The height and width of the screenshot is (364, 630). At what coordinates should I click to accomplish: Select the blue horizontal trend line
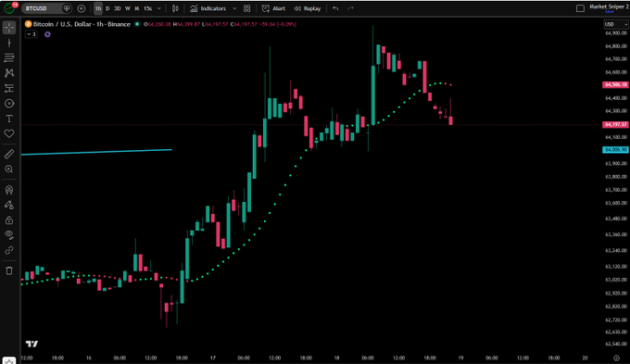[96, 152]
